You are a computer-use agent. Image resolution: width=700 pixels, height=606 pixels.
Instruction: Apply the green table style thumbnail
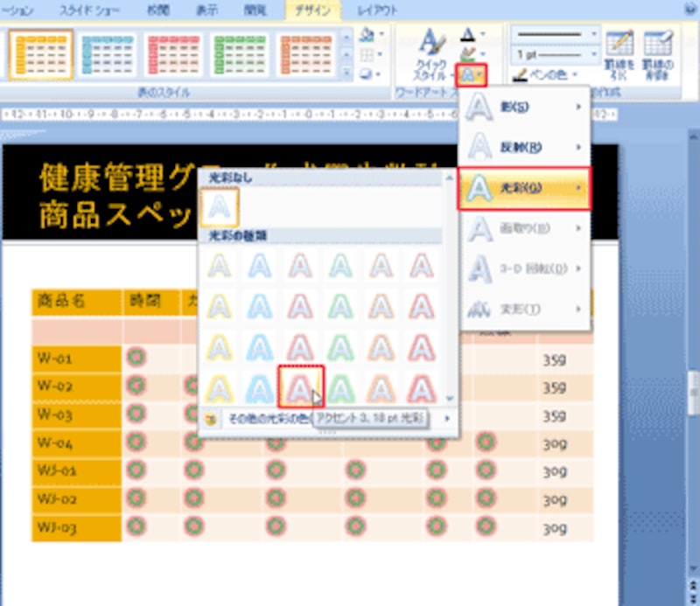pyautogui.click(x=240, y=55)
